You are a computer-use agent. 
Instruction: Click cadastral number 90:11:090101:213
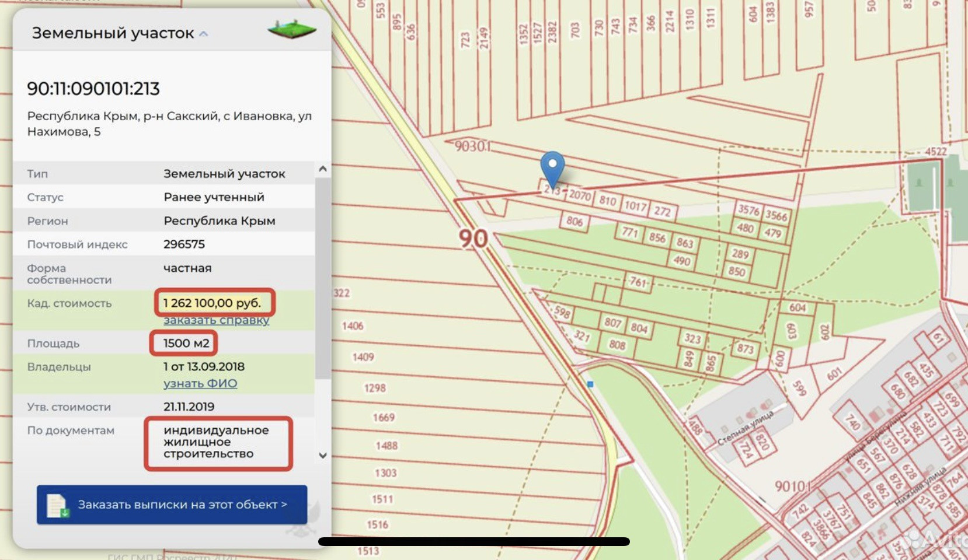point(93,89)
